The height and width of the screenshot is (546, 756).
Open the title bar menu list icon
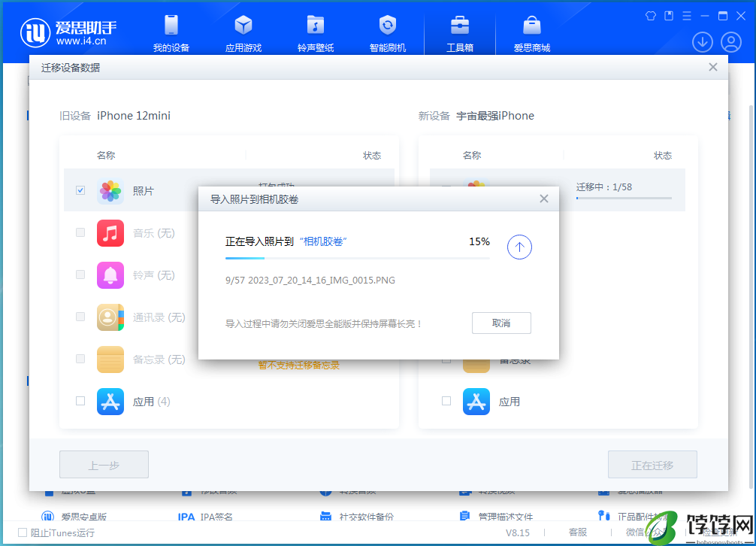687,16
